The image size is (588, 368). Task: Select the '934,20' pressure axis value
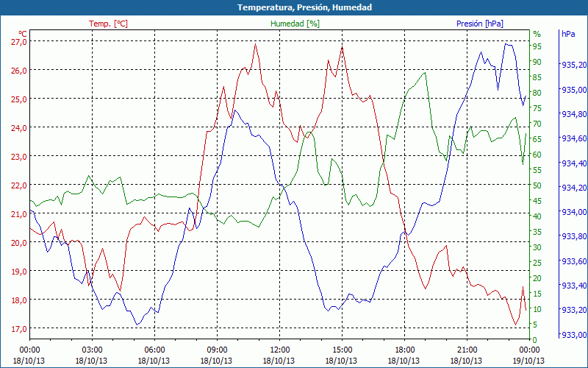click(x=574, y=188)
